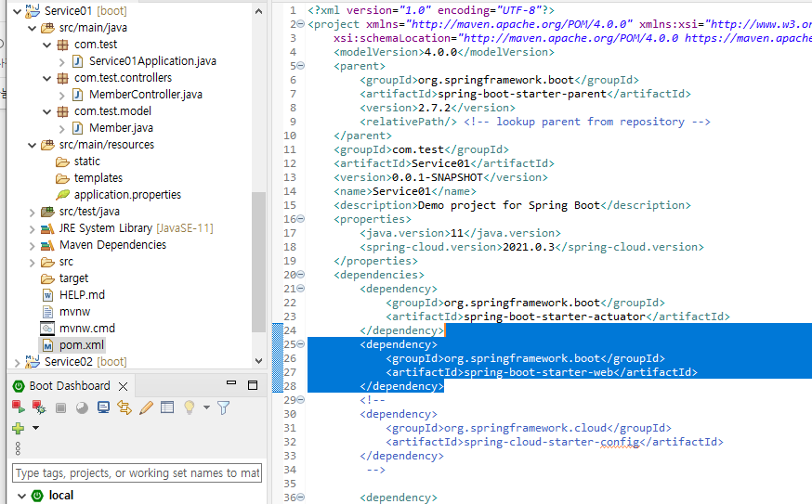Minimize the Boot Dashboard panel
The image size is (812, 504).
(x=231, y=383)
